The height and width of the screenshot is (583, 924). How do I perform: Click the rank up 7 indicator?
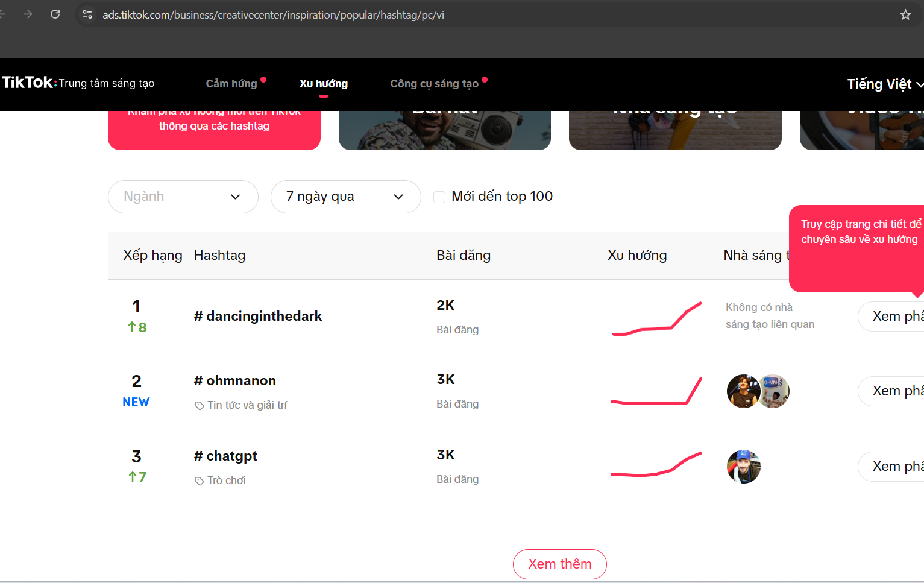click(x=137, y=477)
